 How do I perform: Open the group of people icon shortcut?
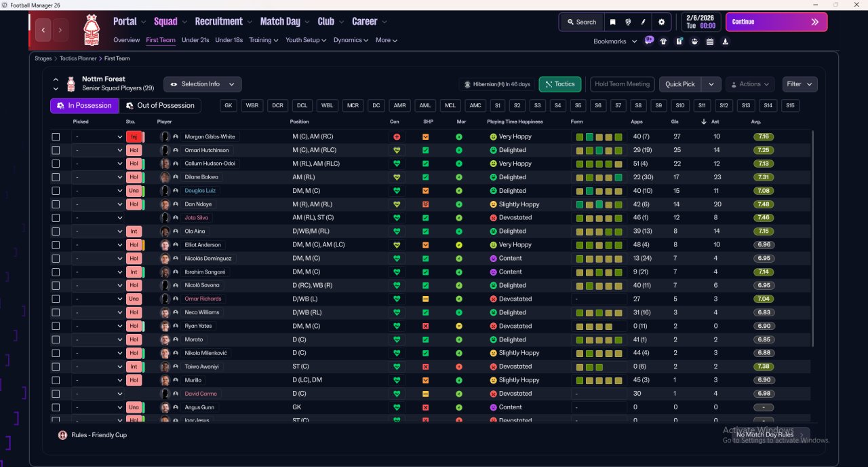point(694,41)
